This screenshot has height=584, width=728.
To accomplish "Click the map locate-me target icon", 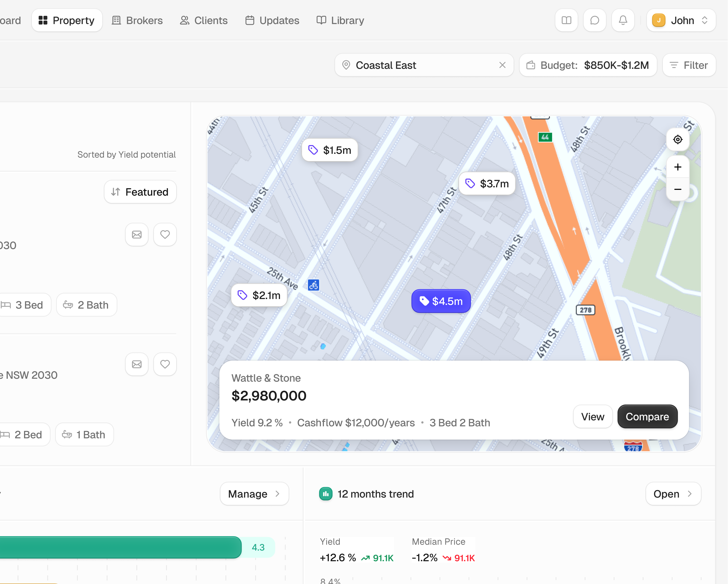I will click(x=677, y=139).
